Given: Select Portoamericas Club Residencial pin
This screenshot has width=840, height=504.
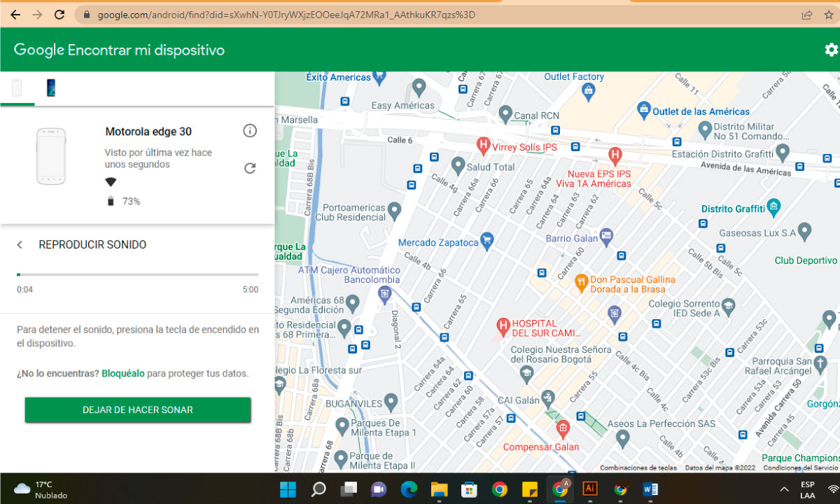Looking at the screenshot, I should pyautogui.click(x=395, y=209).
